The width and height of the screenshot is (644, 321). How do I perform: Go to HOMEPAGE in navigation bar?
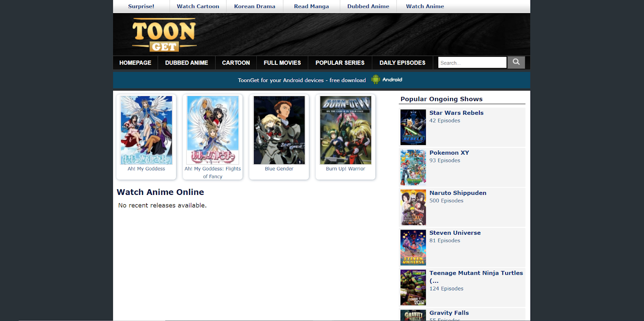point(135,63)
